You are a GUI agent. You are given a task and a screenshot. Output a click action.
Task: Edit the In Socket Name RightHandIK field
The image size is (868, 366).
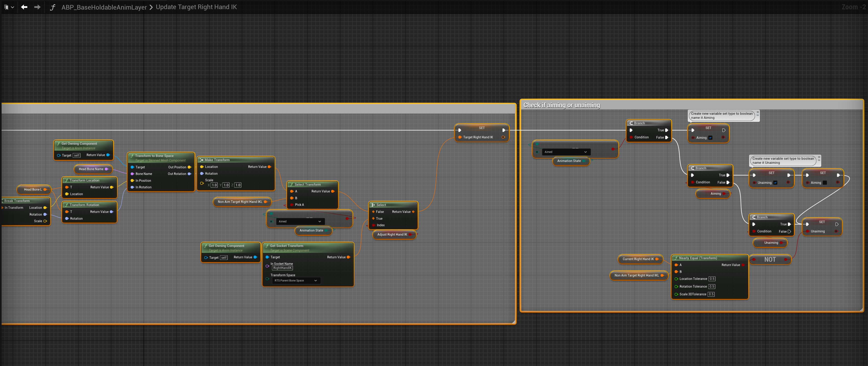[x=282, y=268]
